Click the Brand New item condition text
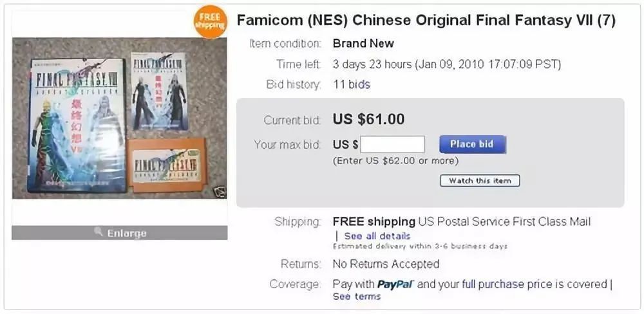 pyautogui.click(x=363, y=44)
